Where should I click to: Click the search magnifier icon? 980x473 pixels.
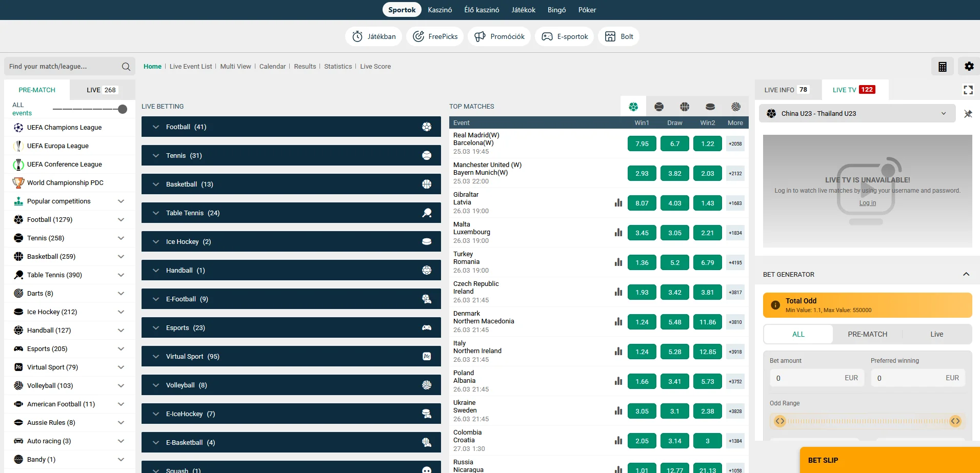pos(126,67)
